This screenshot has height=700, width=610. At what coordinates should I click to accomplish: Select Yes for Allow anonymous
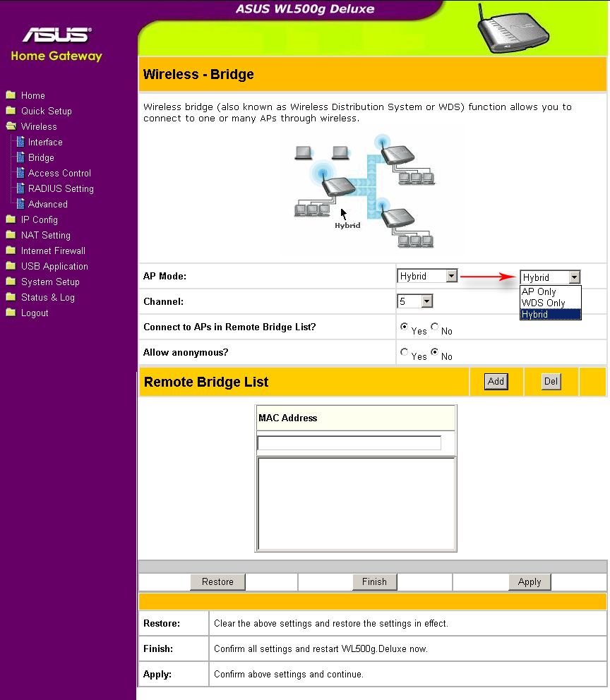click(404, 352)
